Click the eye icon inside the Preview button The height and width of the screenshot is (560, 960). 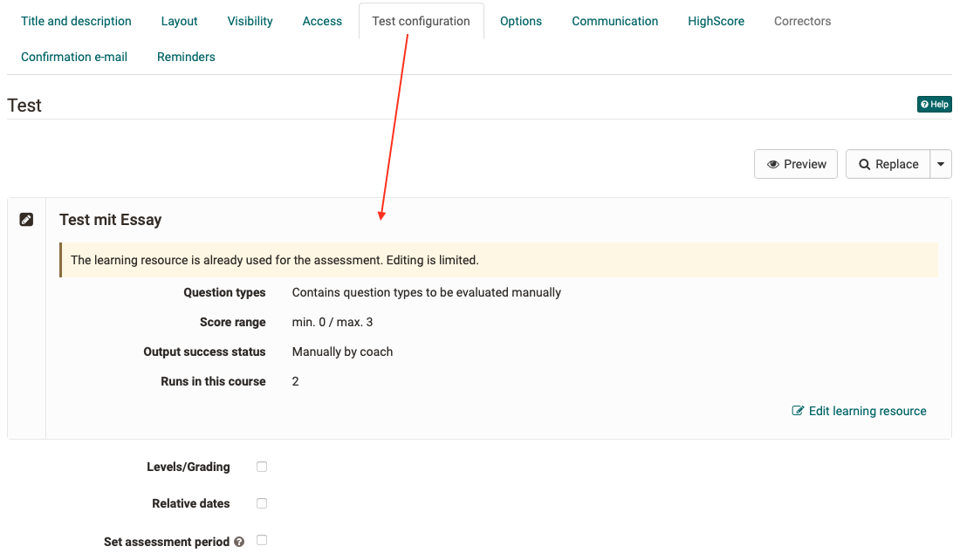[775, 164]
